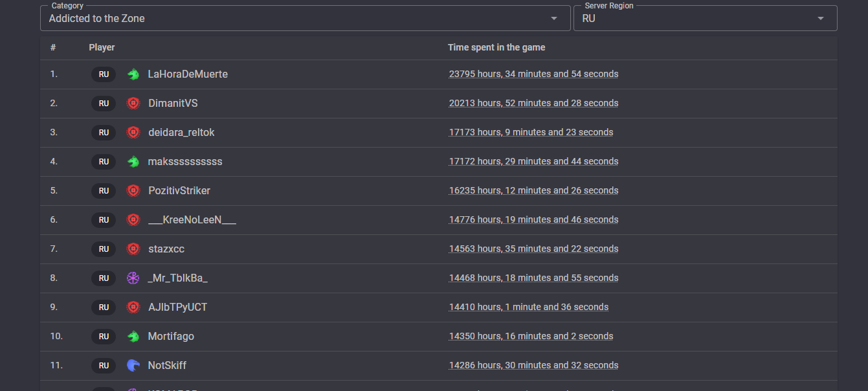This screenshot has width=868, height=391.
Task: Open the Addicted to the Zone selector
Action: 291,19
